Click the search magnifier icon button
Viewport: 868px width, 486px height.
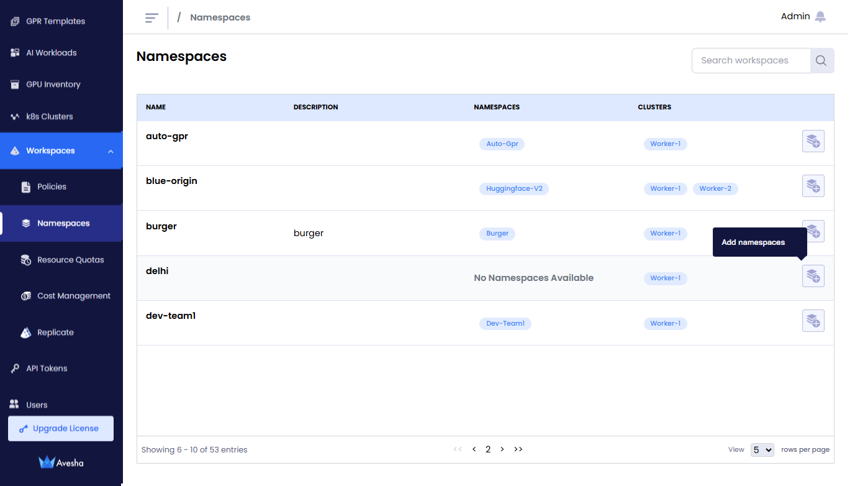click(821, 61)
